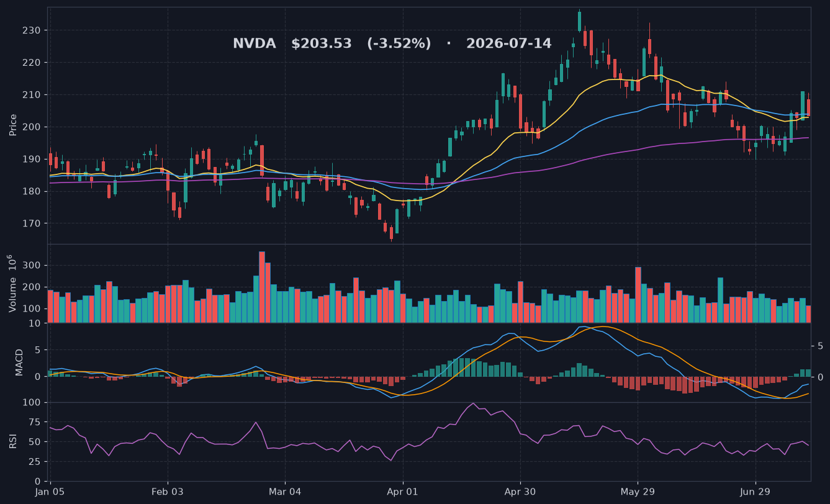Click the 2026-07-14 date in the title

508,43
